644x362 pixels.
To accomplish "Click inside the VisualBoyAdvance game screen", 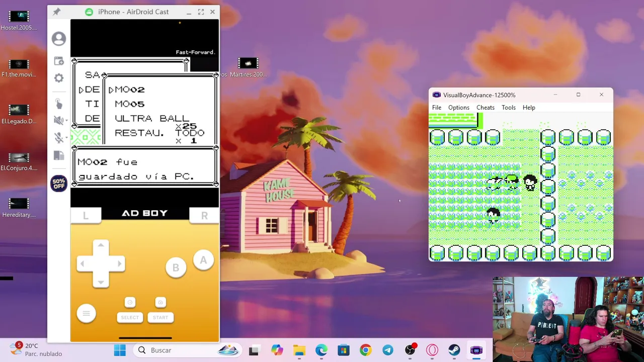I will point(521,187).
